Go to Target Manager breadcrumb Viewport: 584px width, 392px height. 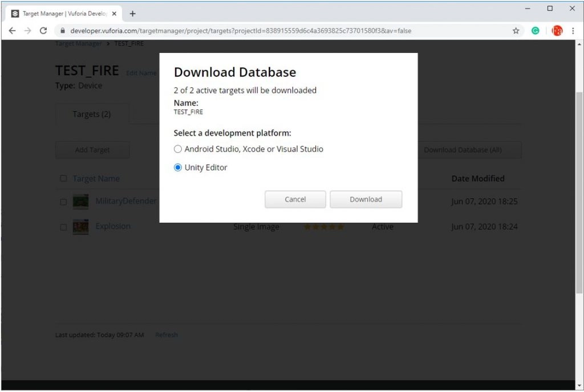78,43
